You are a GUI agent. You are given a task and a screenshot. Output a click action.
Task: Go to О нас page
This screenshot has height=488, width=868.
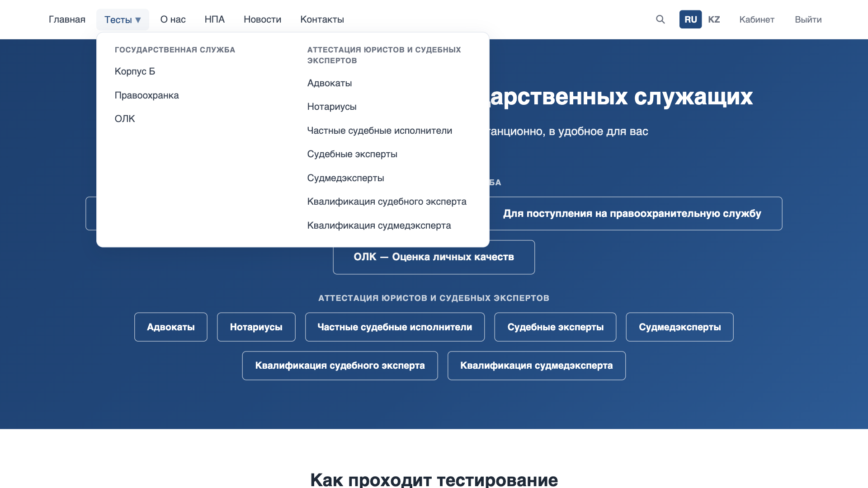[x=173, y=19]
